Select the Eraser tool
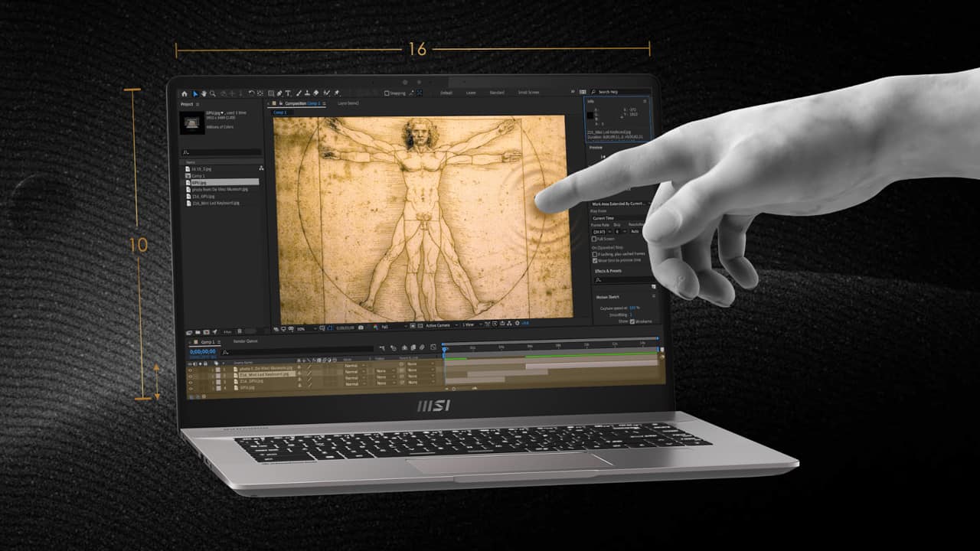This screenshot has width=980, height=551. click(315, 93)
